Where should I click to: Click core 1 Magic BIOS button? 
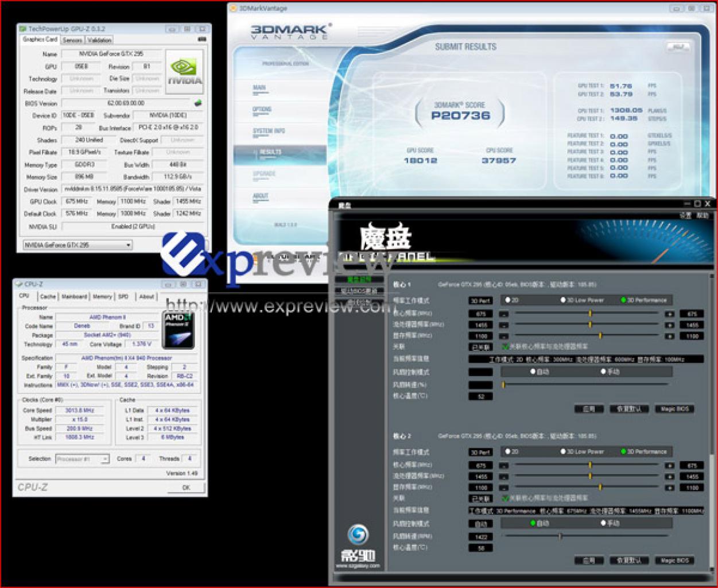(x=674, y=409)
